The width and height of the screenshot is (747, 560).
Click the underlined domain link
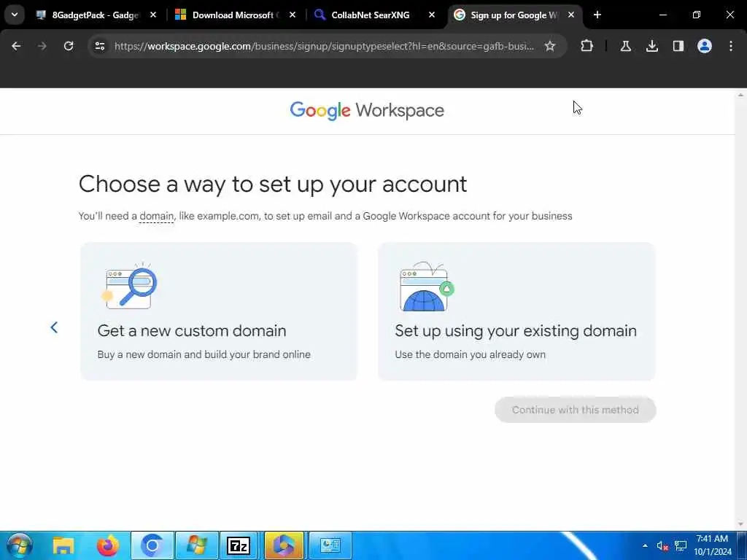[156, 216]
